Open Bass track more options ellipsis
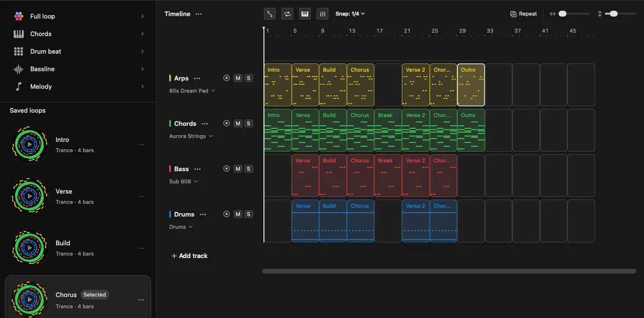Image resolution: width=644 pixels, height=318 pixels. (198, 169)
